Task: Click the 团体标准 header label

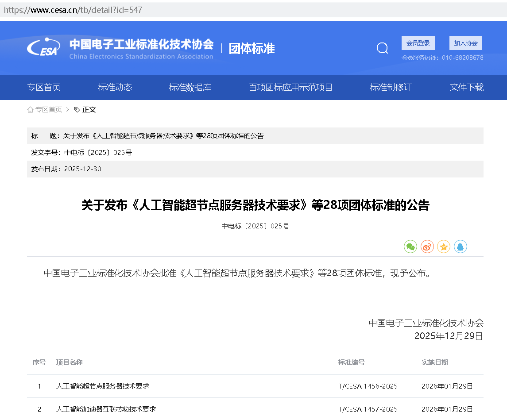Action: click(x=252, y=49)
